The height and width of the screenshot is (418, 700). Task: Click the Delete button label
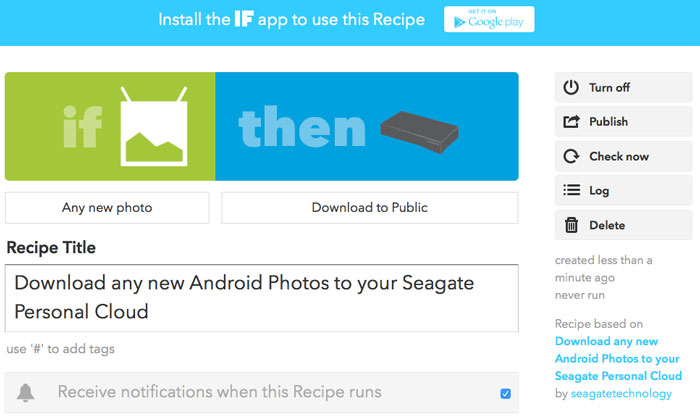tap(607, 225)
